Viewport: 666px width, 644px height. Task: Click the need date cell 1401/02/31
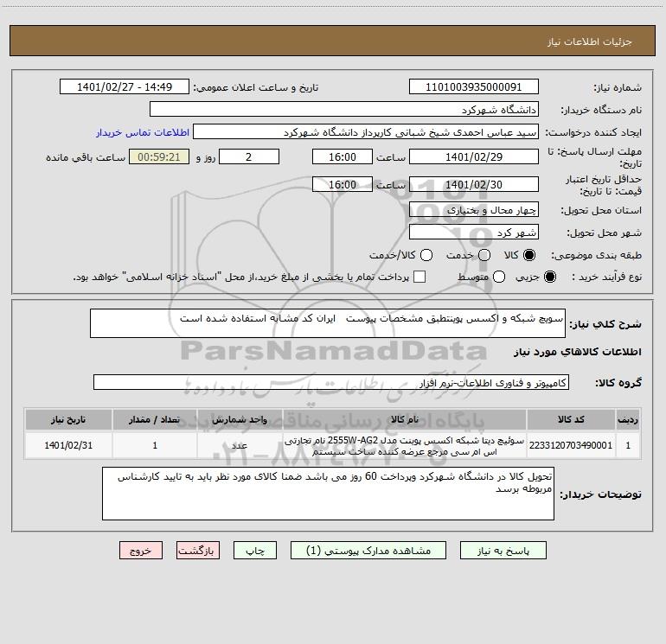[x=68, y=445]
